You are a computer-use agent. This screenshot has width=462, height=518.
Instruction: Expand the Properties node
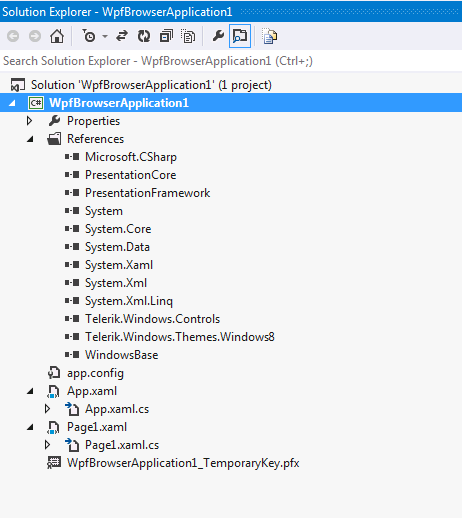tap(29, 121)
